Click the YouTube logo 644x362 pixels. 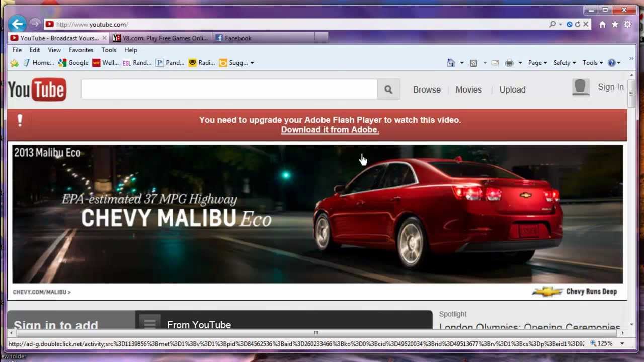pyautogui.click(x=37, y=89)
